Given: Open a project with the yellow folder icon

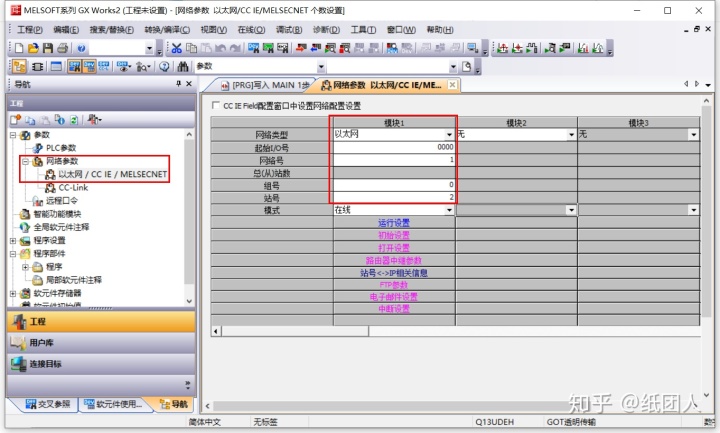Looking at the screenshot, I should pyautogui.click(x=33, y=48).
